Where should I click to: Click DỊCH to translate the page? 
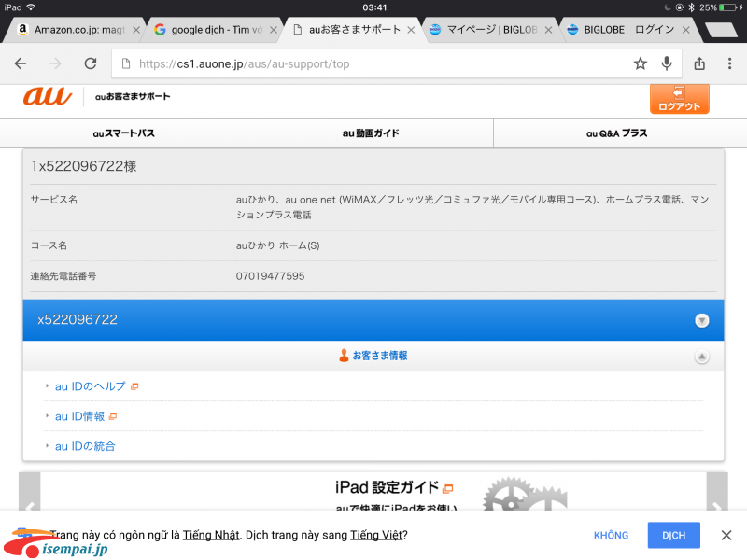tap(673, 535)
